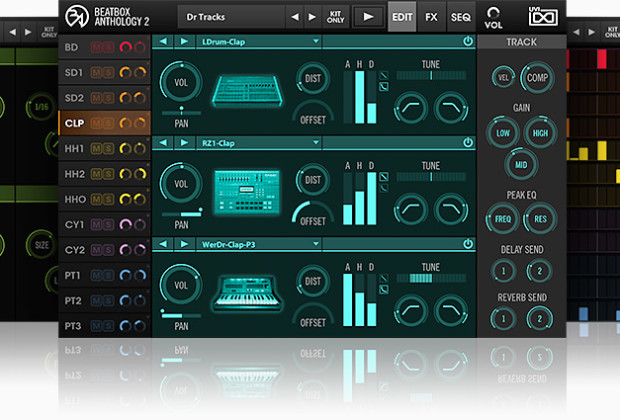Mute the PT1 track

coord(96,275)
